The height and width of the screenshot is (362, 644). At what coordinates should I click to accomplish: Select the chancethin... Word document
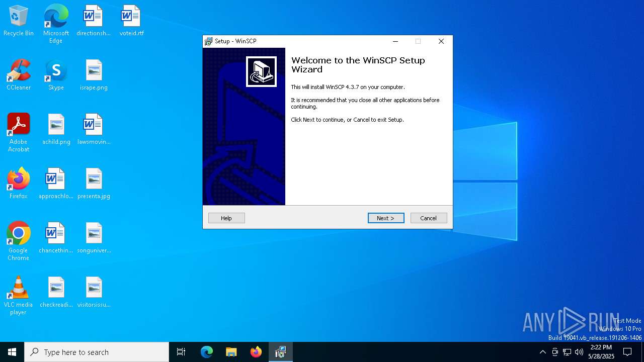point(56,238)
